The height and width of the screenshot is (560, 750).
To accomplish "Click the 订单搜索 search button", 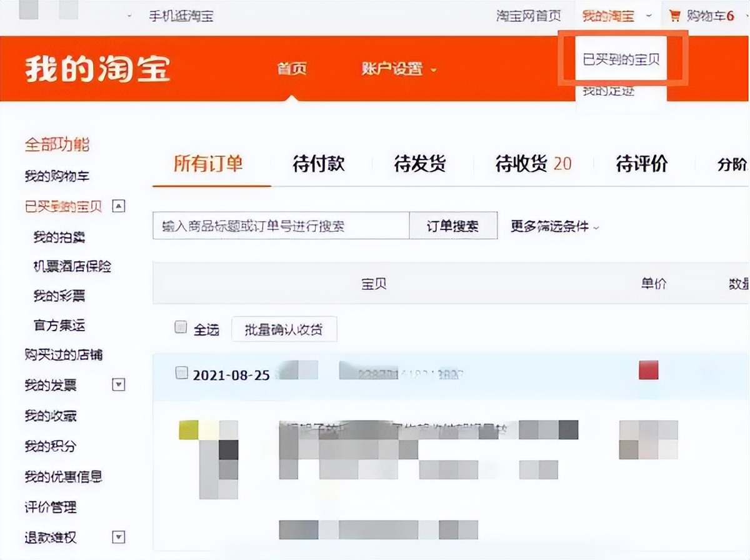I will click(452, 226).
